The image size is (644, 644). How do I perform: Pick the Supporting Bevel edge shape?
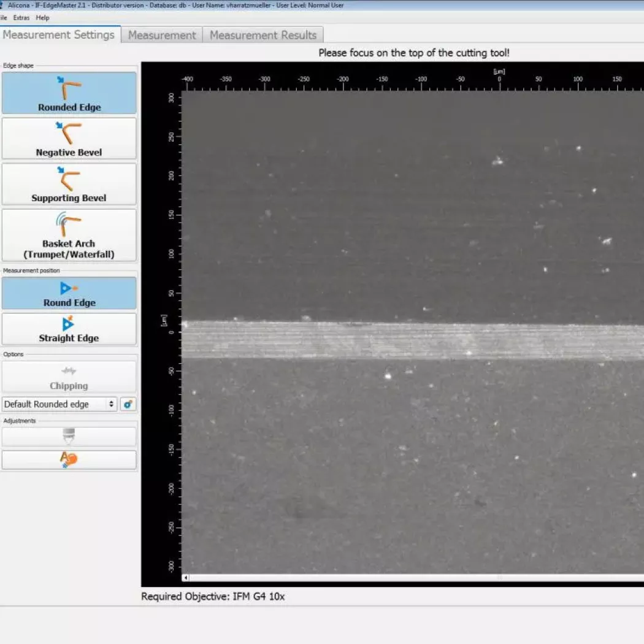[69, 184]
